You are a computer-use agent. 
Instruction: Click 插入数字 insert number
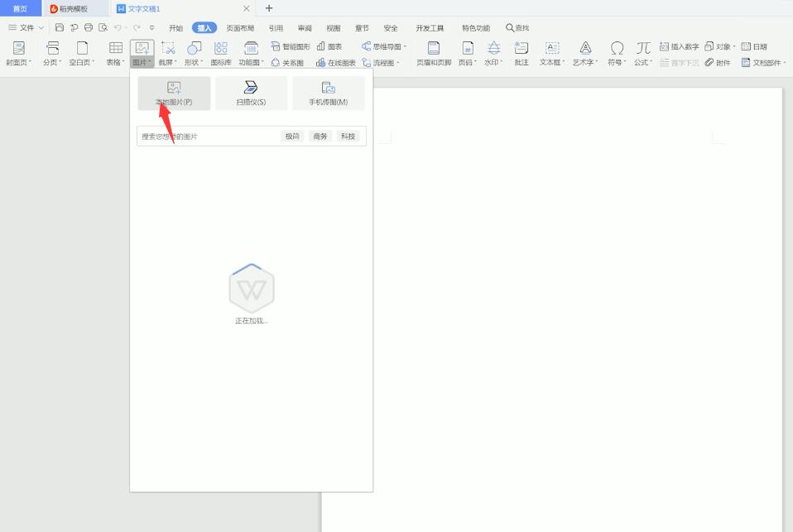click(x=680, y=46)
